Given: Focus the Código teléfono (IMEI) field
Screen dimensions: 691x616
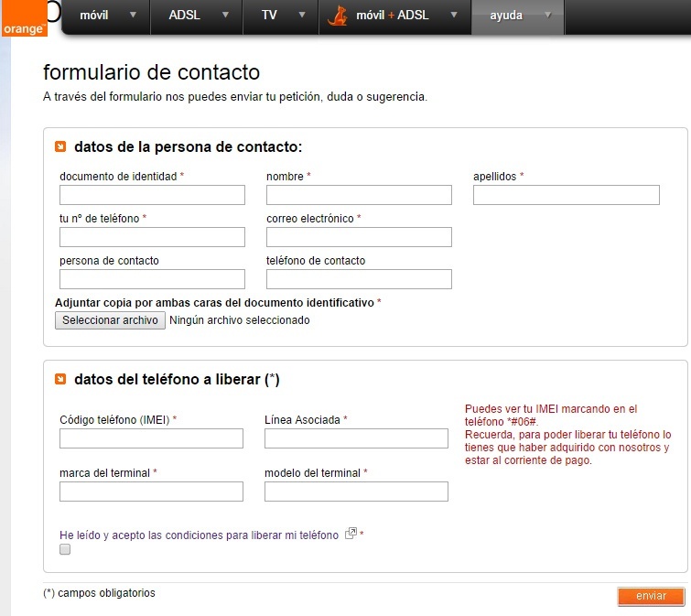Looking at the screenshot, I should tap(151, 438).
